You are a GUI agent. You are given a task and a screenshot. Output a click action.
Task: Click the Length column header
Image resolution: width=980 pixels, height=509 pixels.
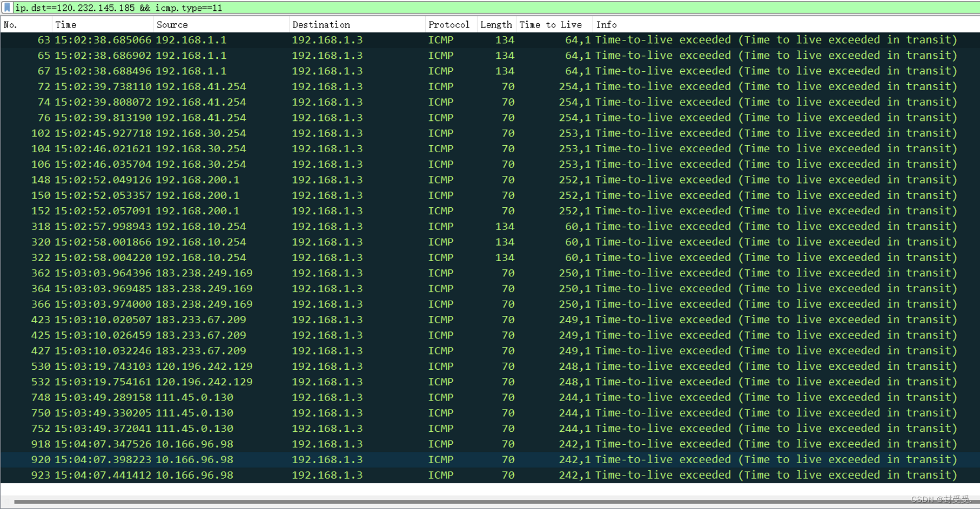[495, 25]
